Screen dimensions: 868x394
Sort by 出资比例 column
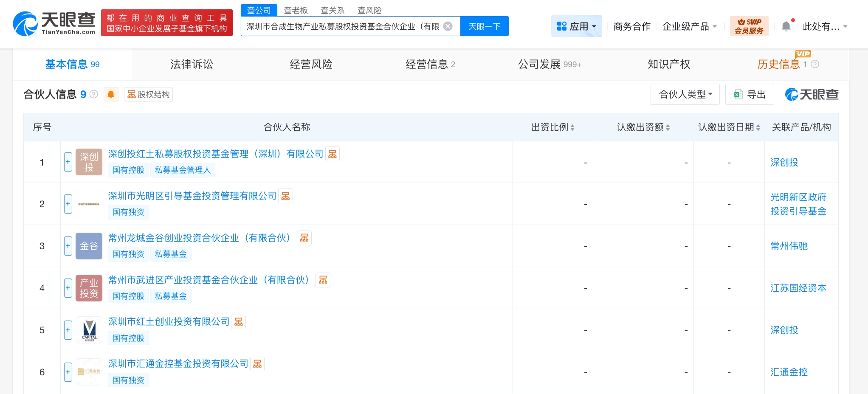coord(552,127)
